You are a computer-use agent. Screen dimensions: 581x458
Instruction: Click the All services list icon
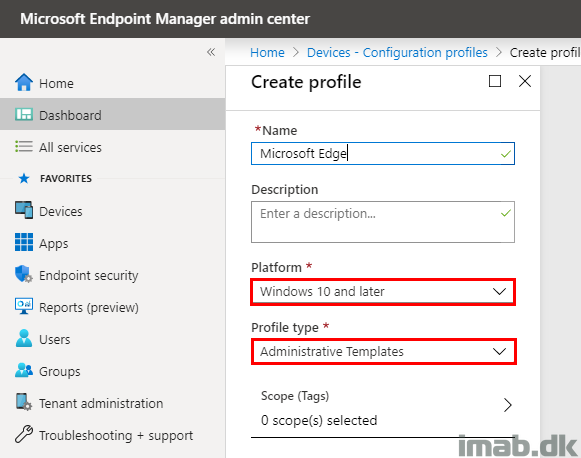click(24, 146)
